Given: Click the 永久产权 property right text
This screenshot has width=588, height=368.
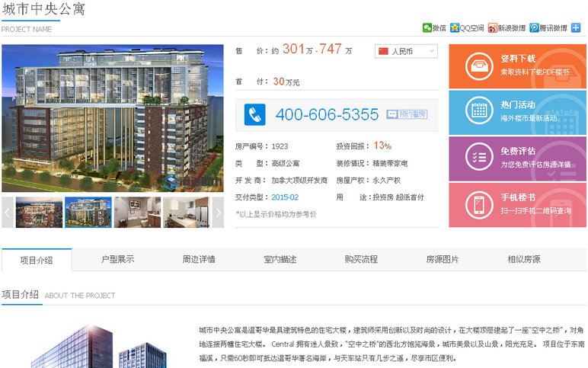Looking at the screenshot, I should pyautogui.click(x=387, y=181).
